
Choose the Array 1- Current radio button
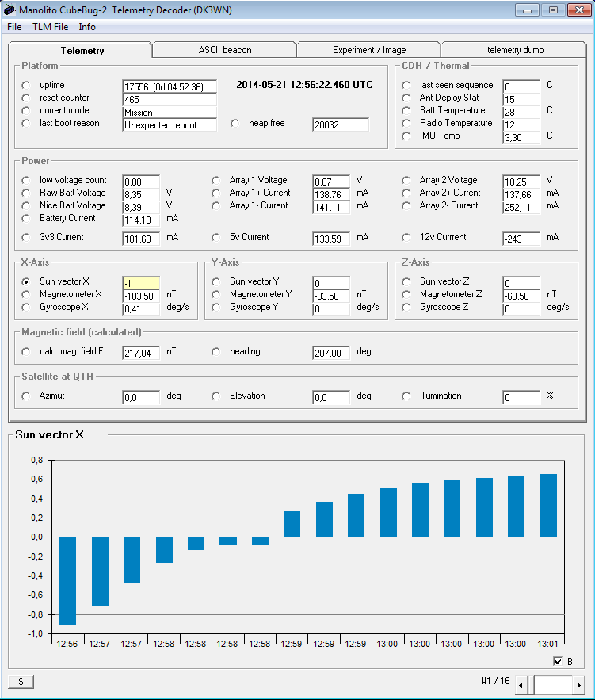pyautogui.click(x=215, y=205)
